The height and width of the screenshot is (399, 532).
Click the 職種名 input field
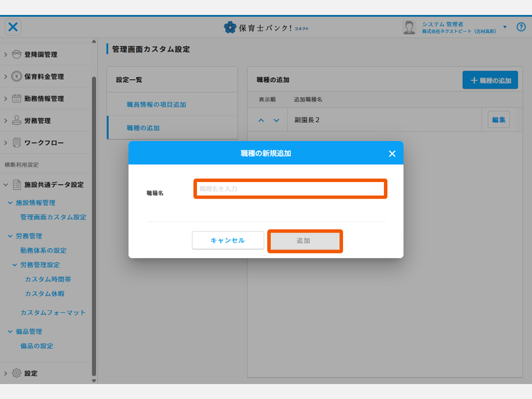click(x=290, y=189)
